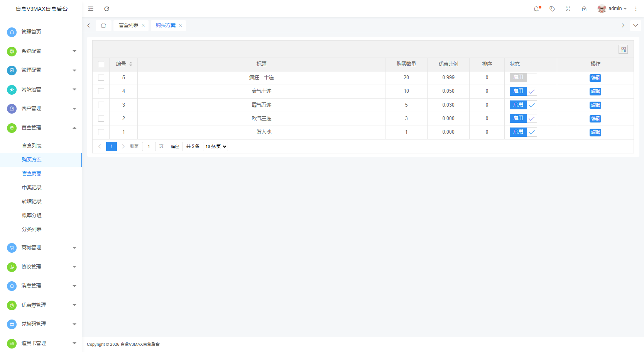Switch to the 盲盒列表 tab
This screenshot has height=352, width=644.
click(x=128, y=26)
